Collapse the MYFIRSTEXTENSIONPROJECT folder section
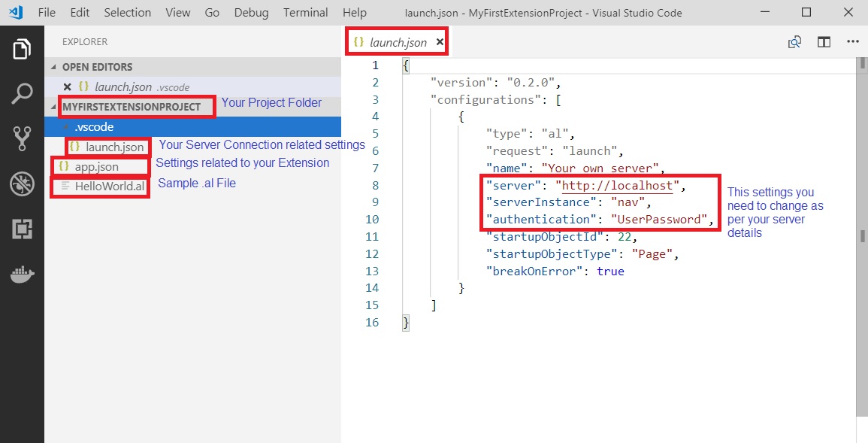Image resolution: width=868 pixels, height=443 pixels. [x=54, y=107]
